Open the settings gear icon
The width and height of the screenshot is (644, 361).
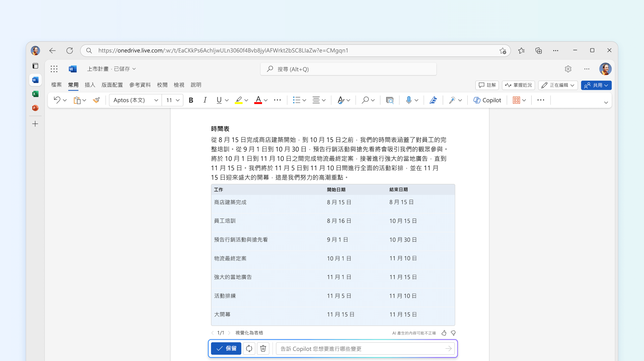tap(568, 69)
